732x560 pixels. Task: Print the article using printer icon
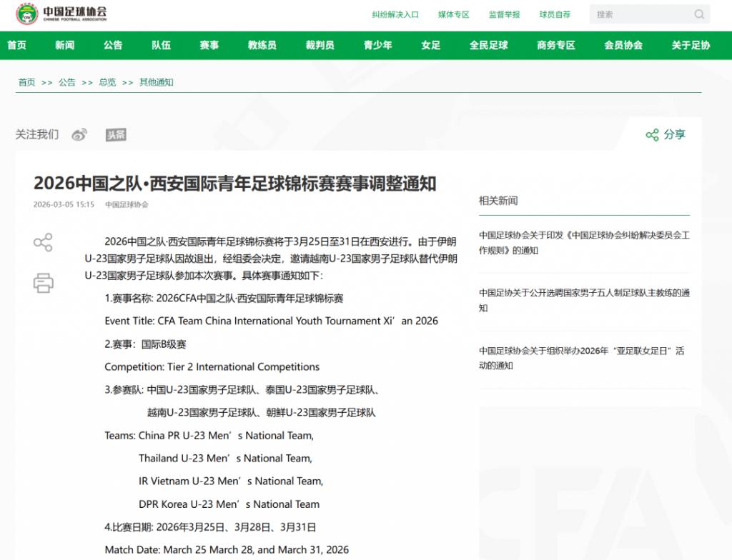tap(43, 283)
